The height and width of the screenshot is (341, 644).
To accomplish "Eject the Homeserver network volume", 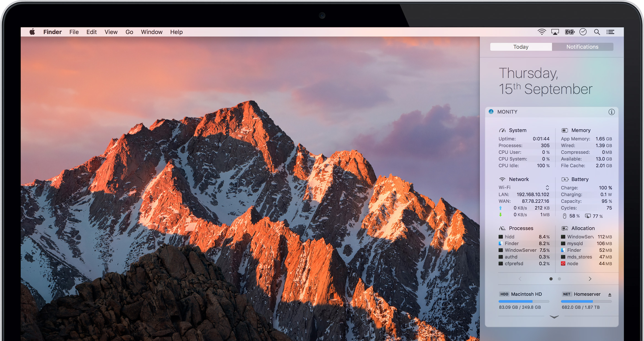I will (610, 295).
